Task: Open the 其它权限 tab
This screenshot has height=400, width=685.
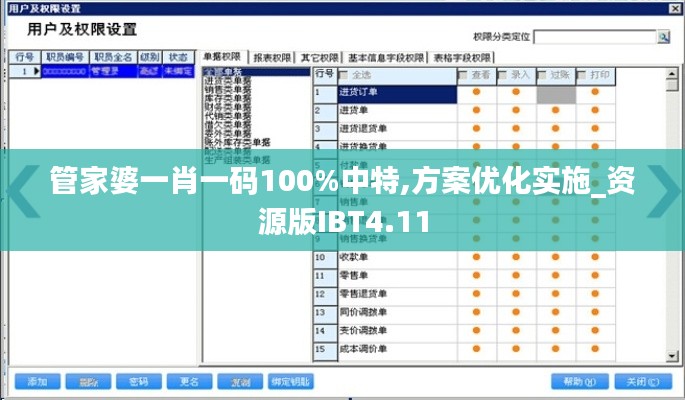Action: pyautogui.click(x=319, y=57)
